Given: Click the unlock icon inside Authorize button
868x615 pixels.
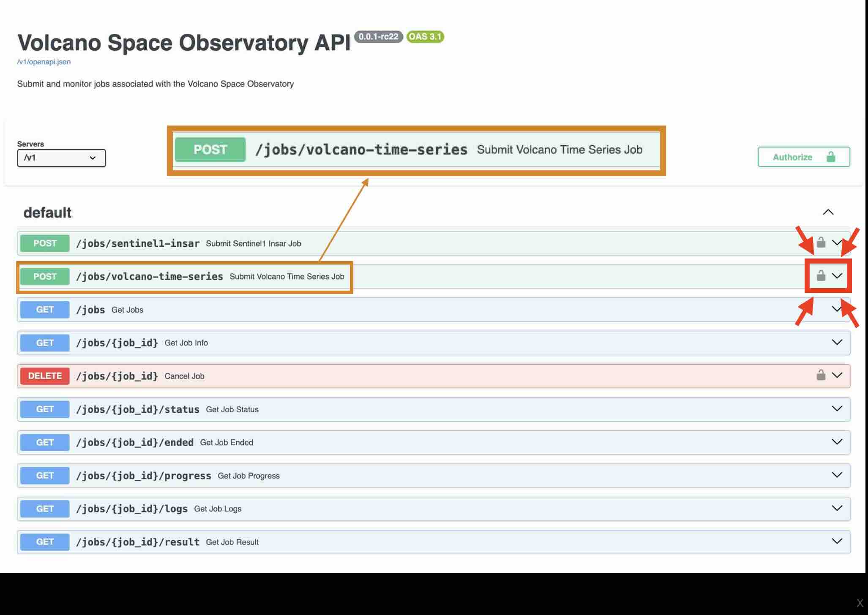Looking at the screenshot, I should tap(830, 157).
